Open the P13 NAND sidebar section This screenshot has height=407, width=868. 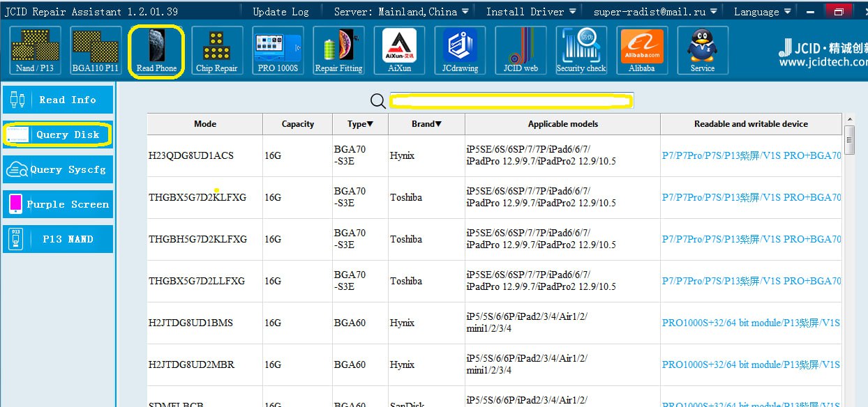(x=58, y=239)
